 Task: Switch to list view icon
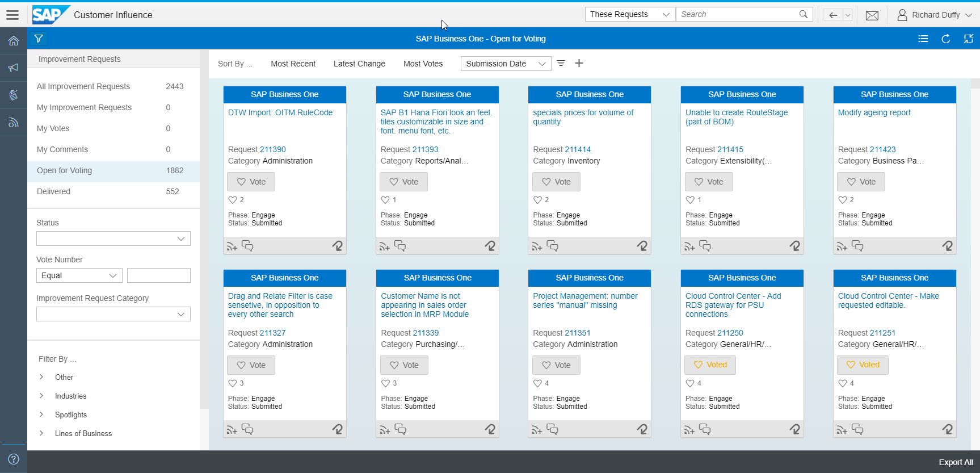923,39
